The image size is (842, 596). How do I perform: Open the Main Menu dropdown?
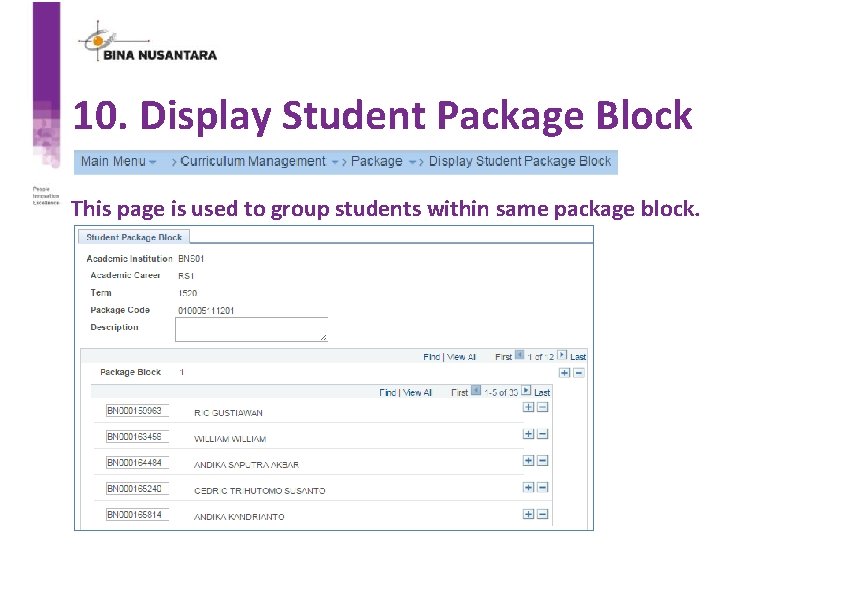152,161
